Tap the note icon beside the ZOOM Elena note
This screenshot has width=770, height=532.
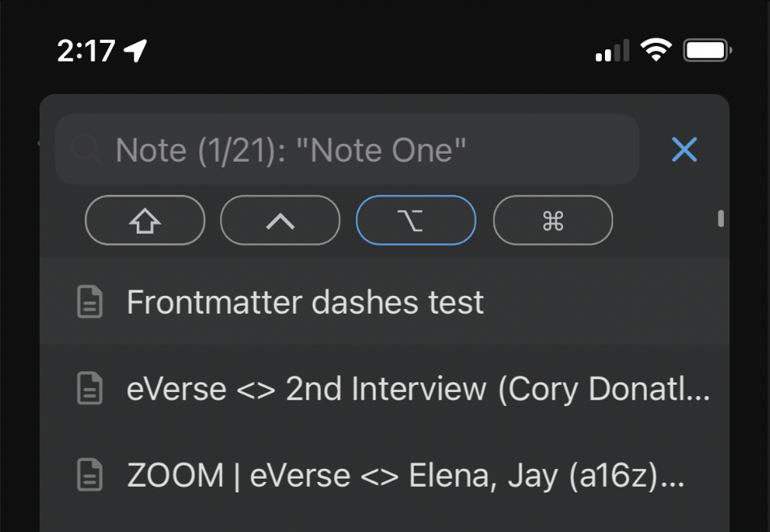pos(89,475)
